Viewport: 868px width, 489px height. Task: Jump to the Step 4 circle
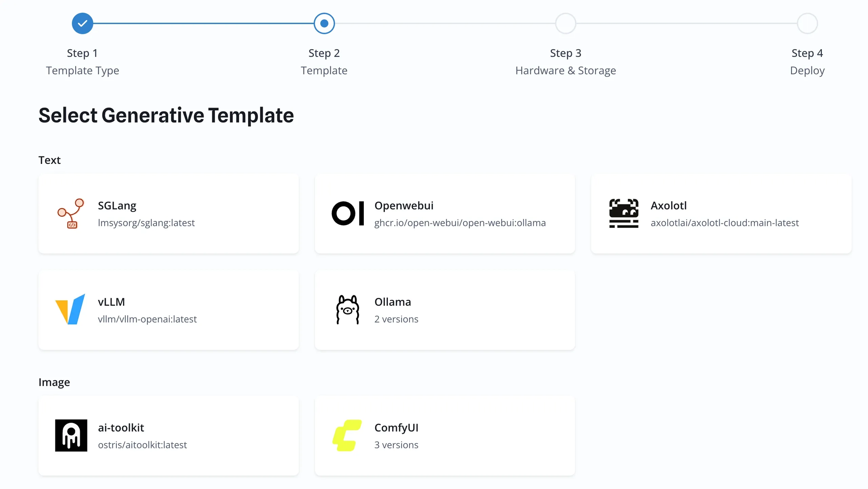[x=807, y=23]
